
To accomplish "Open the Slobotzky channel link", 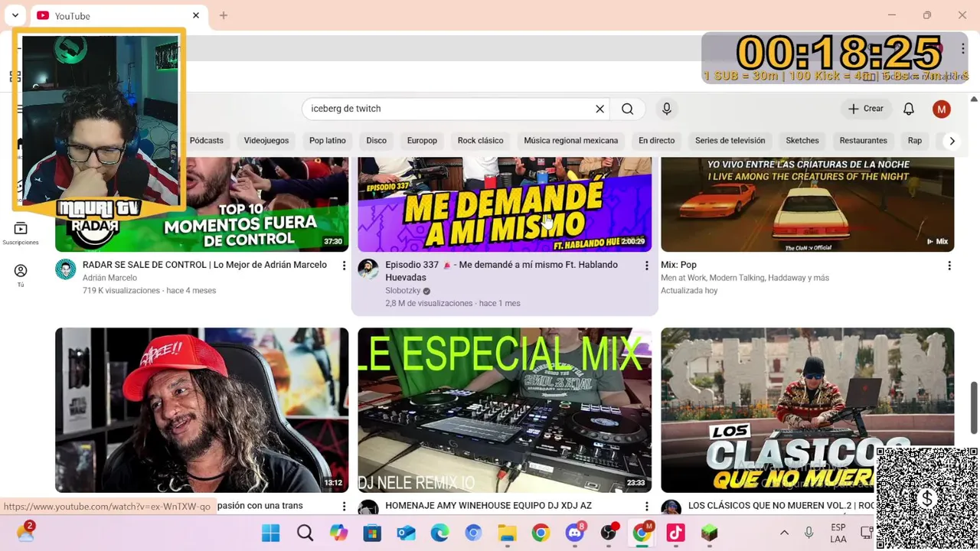I will [403, 291].
